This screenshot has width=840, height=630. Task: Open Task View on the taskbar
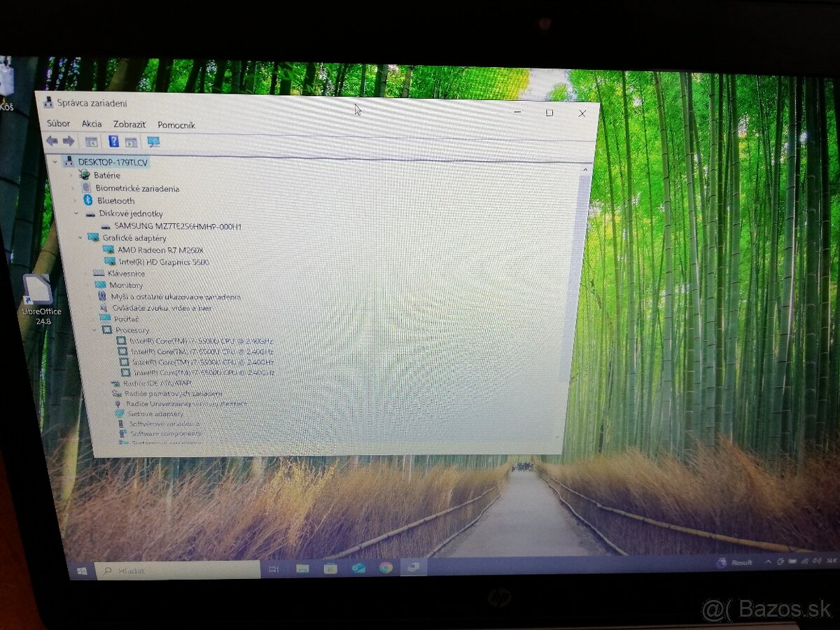coord(274,569)
